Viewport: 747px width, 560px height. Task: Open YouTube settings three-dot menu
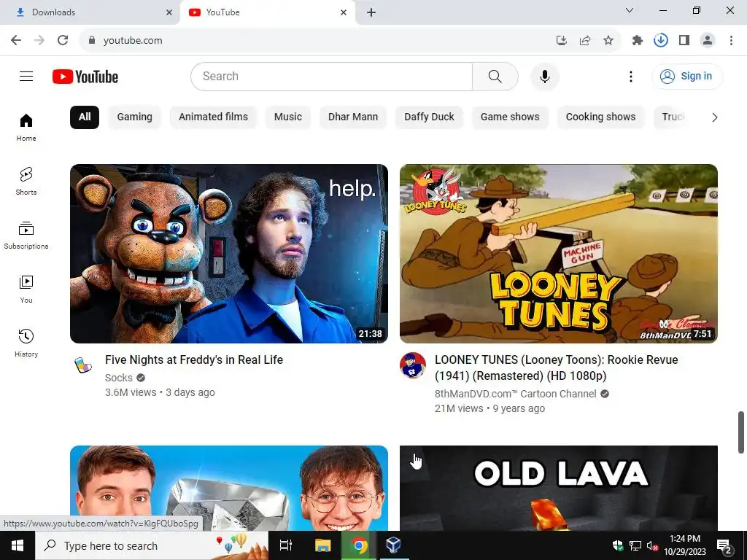[631, 76]
